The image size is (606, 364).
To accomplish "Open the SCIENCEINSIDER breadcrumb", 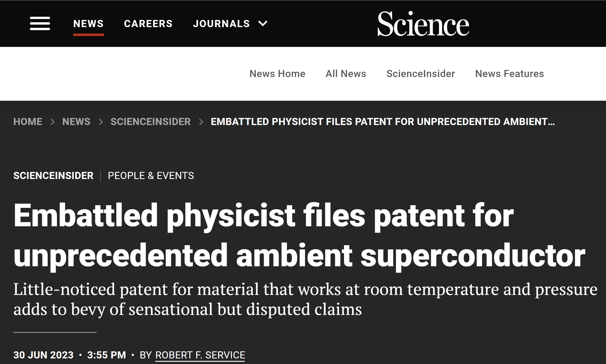I will 151,122.
